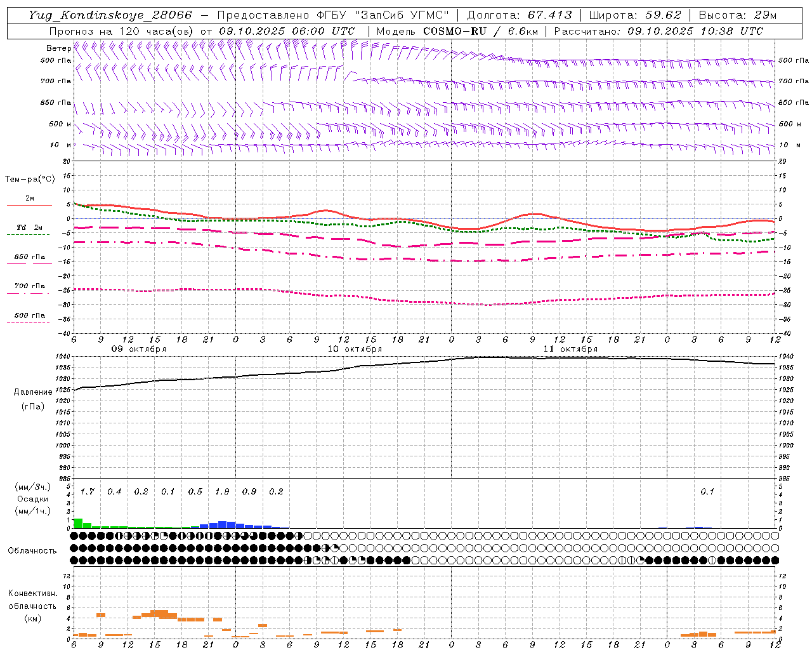This screenshot has width=812, height=650.
Task: Click the Td 2м dew point legend entry
Action: coord(29,228)
